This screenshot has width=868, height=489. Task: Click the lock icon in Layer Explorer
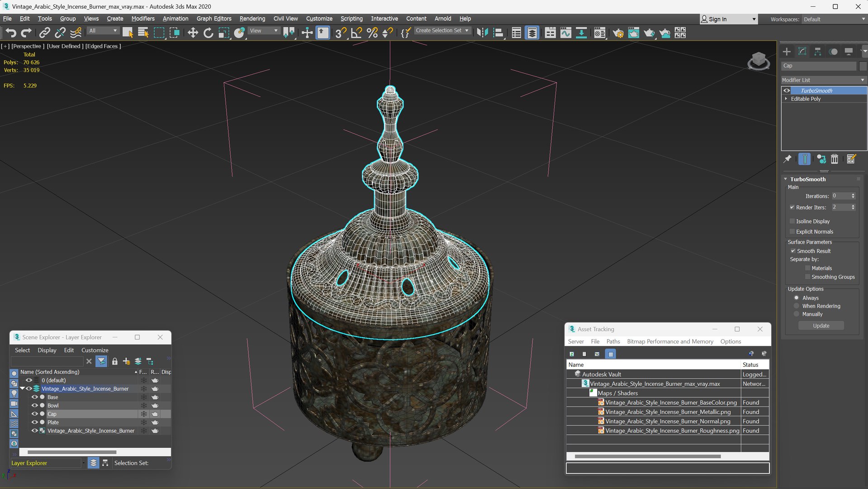(115, 361)
